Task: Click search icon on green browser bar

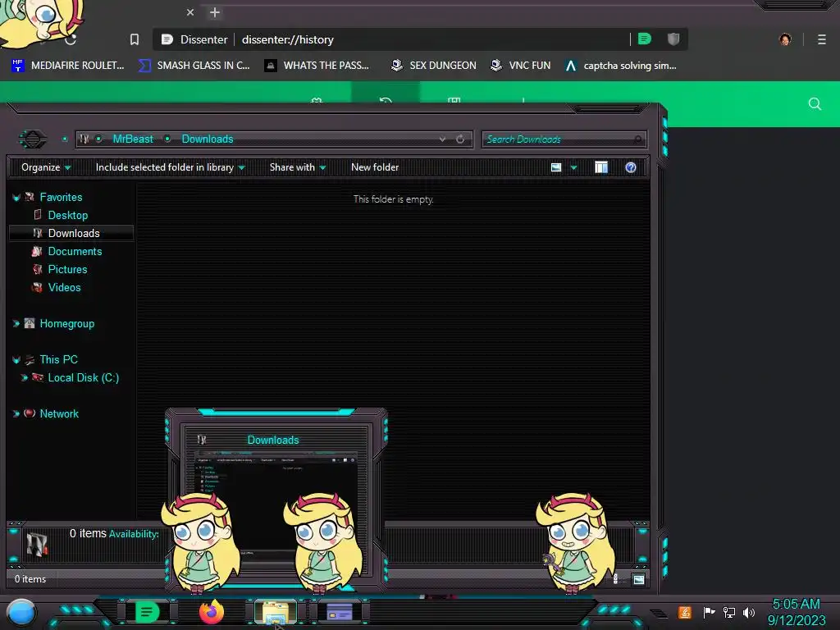Action: (815, 104)
